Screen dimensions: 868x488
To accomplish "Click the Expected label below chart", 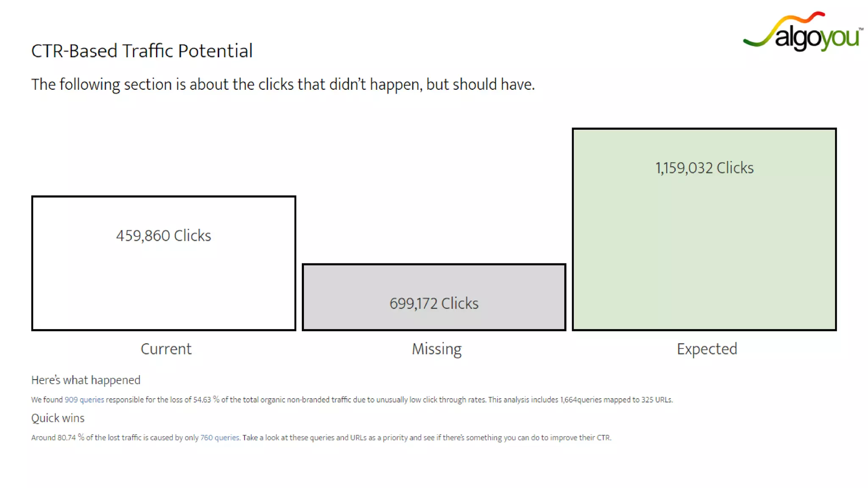I will (707, 349).
